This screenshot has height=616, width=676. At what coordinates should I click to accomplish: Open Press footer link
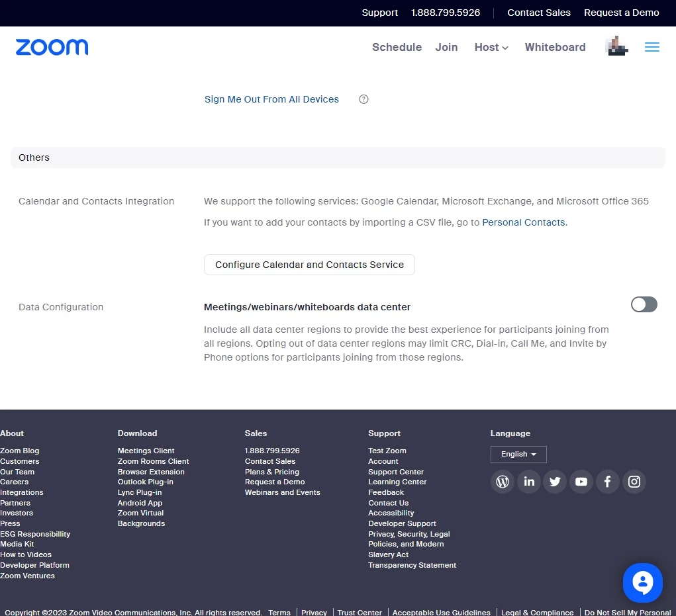point(10,523)
